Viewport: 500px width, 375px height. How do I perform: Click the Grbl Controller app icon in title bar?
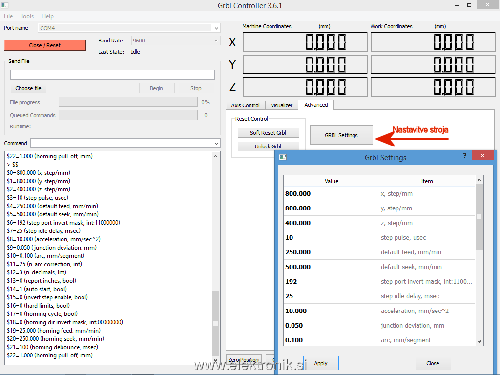pyautogui.click(x=4, y=5)
